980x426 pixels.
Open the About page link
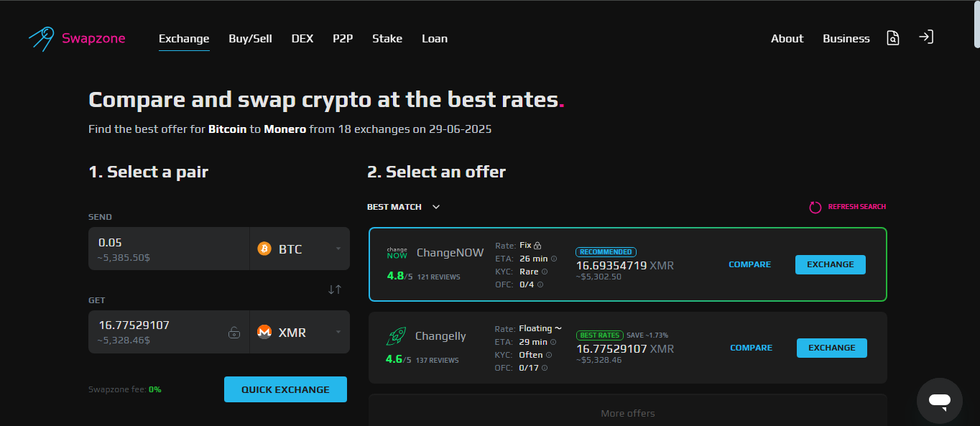click(x=787, y=39)
